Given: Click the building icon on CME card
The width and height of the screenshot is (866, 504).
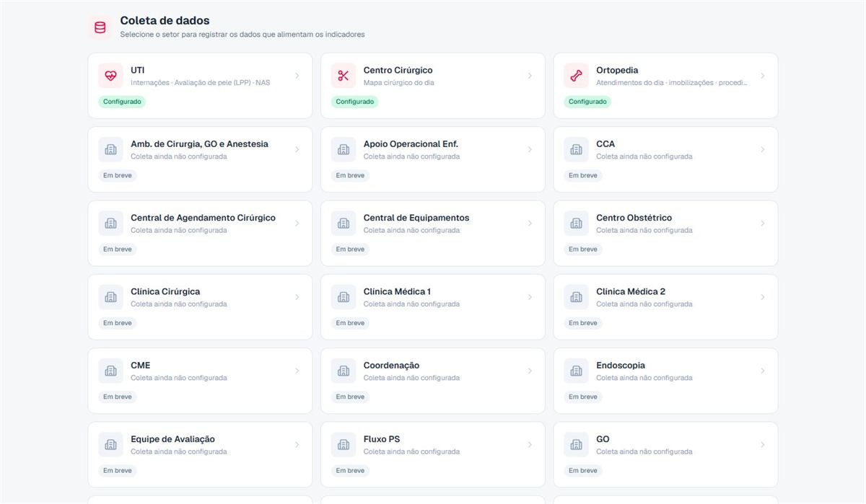Looking at the screenshot, I should pos(110,371).
